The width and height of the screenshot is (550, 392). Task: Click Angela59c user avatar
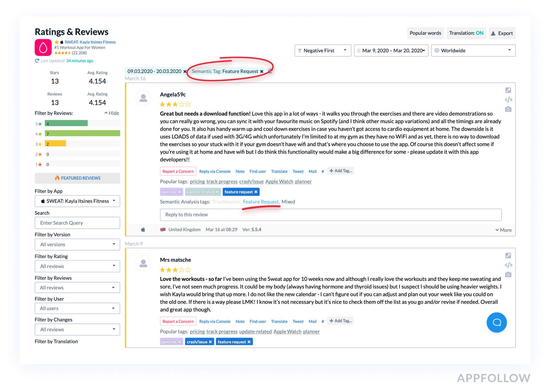(x=143, y=98)
